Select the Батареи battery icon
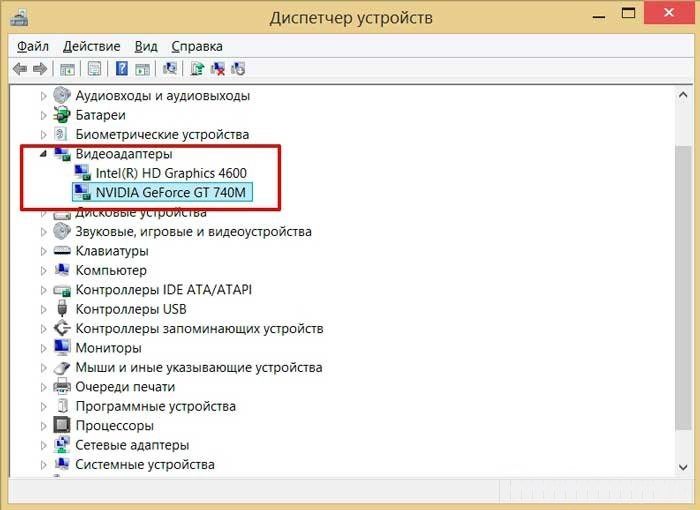This screenshot has width=700, height=510. [62, 114]
